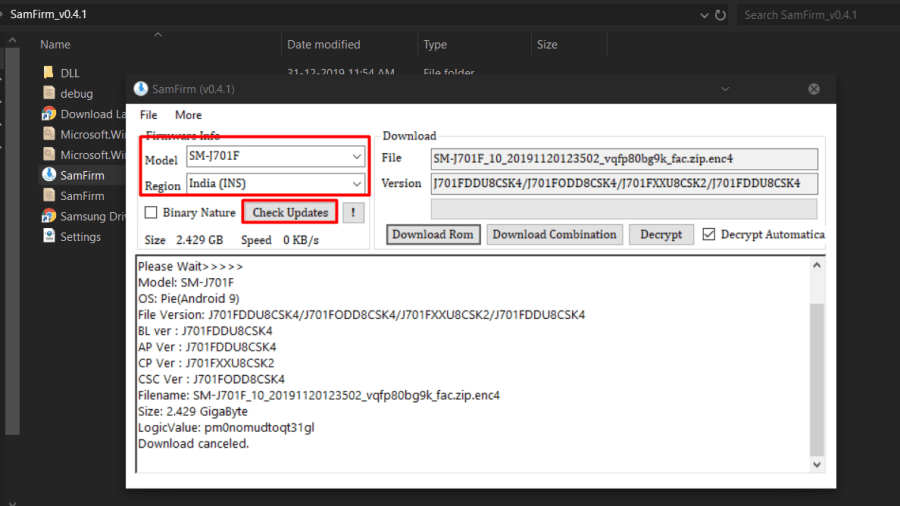
Task: Click the log scrollbar thumb
Action: tap(817, 379)
